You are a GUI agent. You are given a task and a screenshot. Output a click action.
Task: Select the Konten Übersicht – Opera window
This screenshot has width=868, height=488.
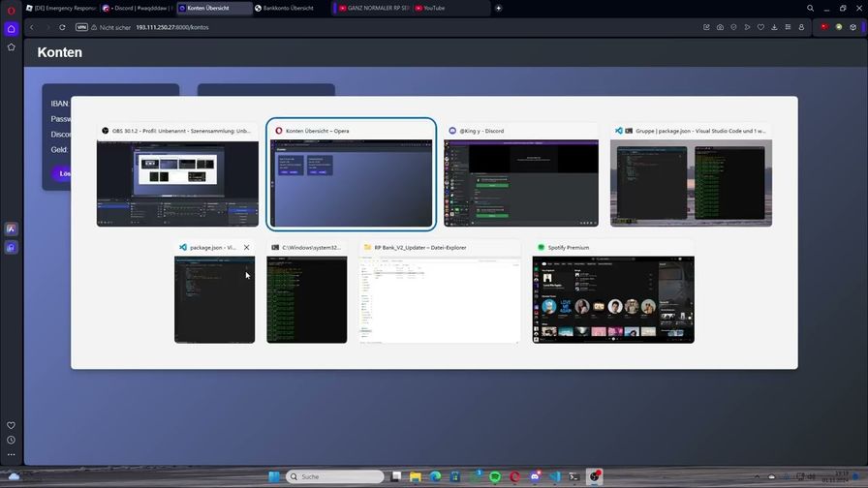point(351,176)
